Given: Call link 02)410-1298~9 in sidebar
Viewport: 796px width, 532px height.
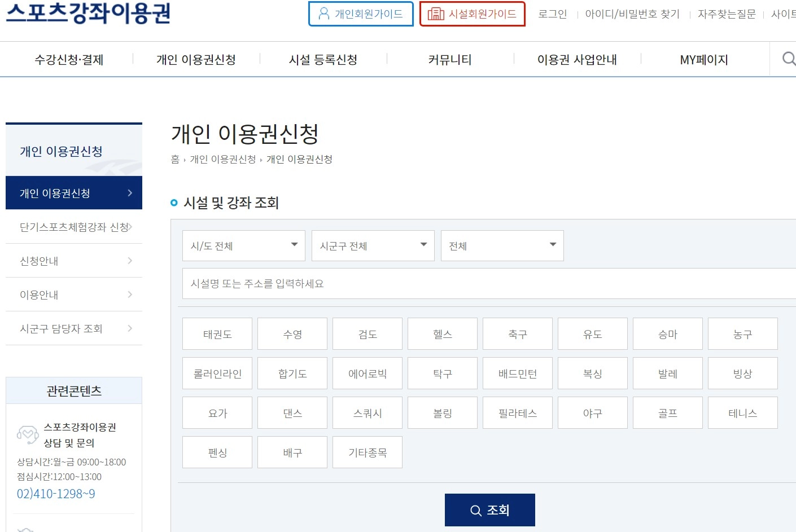Looking at the screenshot, I should tap(55, 494).
